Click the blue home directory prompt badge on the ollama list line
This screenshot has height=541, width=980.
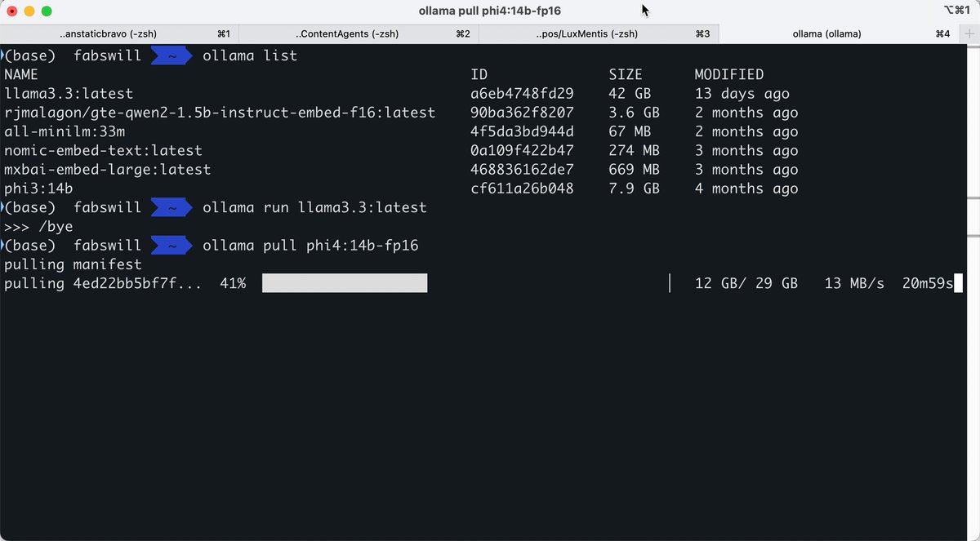(x=173, y=56)
